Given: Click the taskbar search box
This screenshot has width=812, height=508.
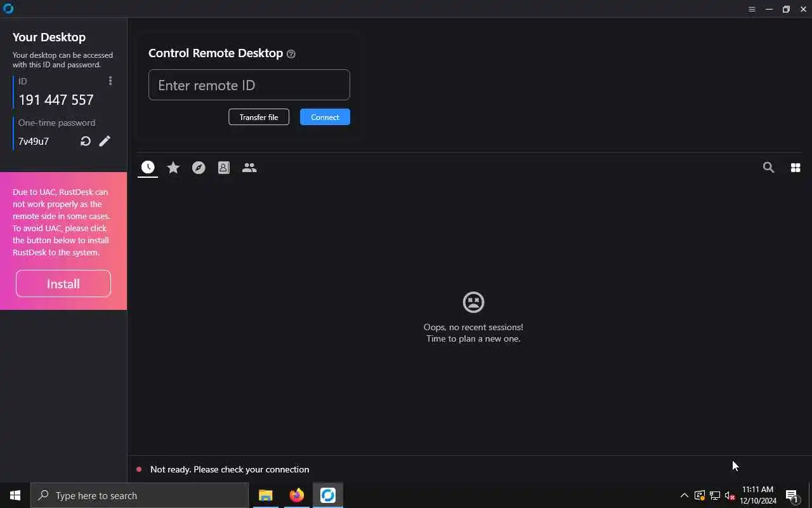Looking at the screenshot, I should 140,495.
